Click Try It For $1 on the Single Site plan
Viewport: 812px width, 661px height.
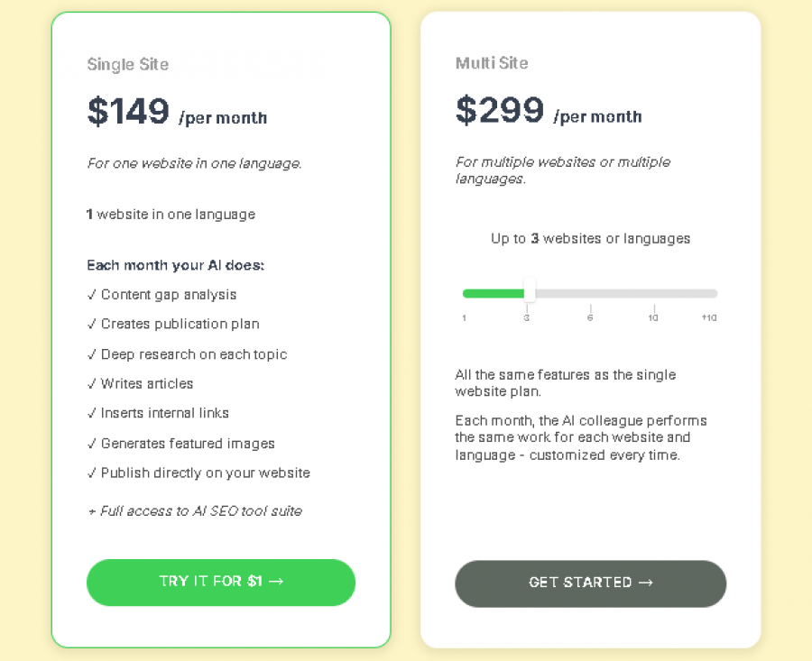click(221, 582)
